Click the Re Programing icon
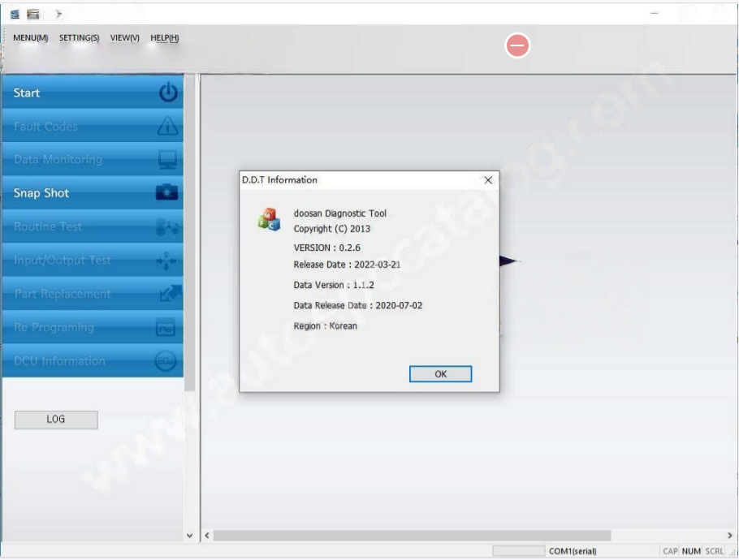The height and width of the screenshot is (560, 739). click(x=166, y=328)
